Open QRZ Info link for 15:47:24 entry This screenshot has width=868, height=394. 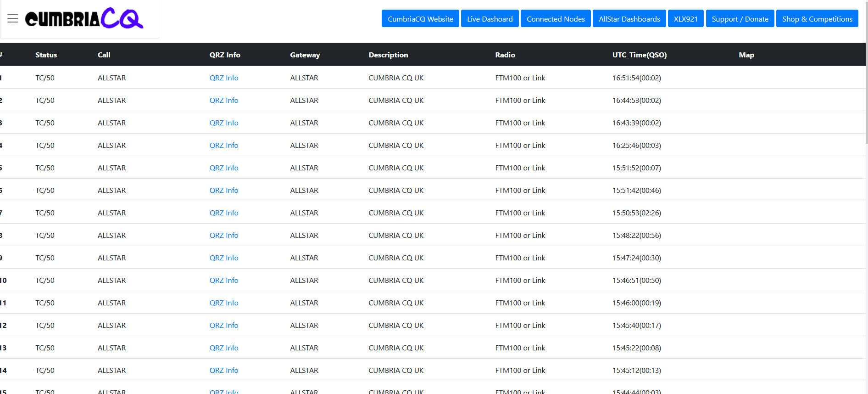(x=224, y=258)
